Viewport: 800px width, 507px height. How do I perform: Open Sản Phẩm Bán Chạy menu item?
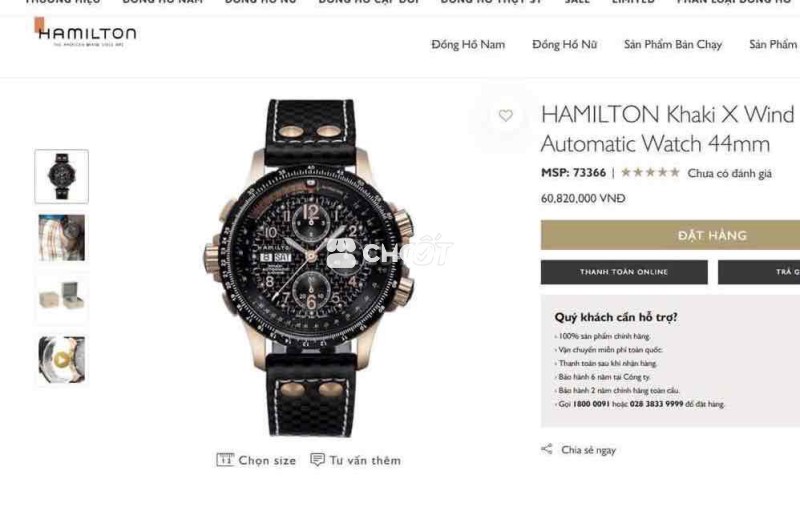[672, 45]
